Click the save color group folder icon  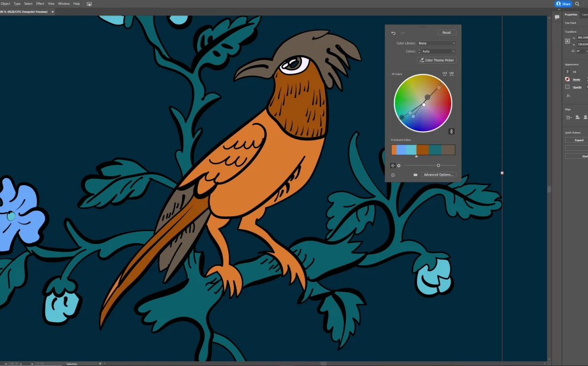pyautogui.click(x=415, y=175)
